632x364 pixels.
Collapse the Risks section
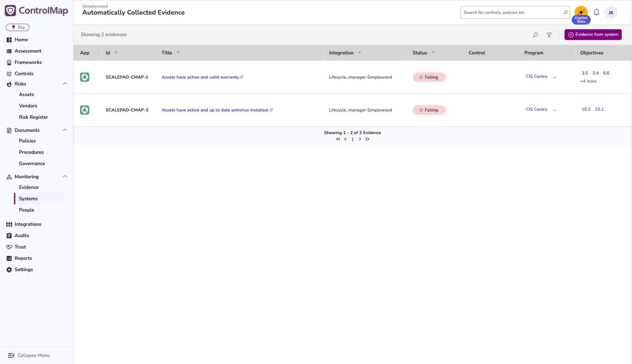coord(65,84)
